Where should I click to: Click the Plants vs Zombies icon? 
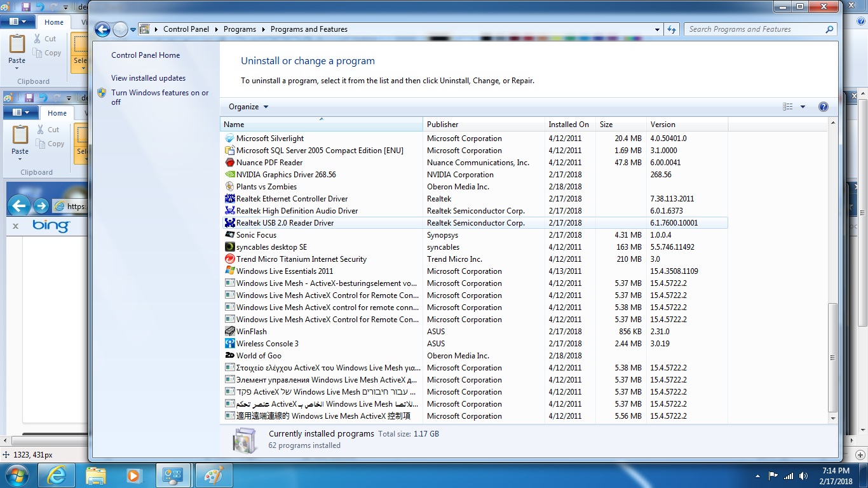pos(230,187)
